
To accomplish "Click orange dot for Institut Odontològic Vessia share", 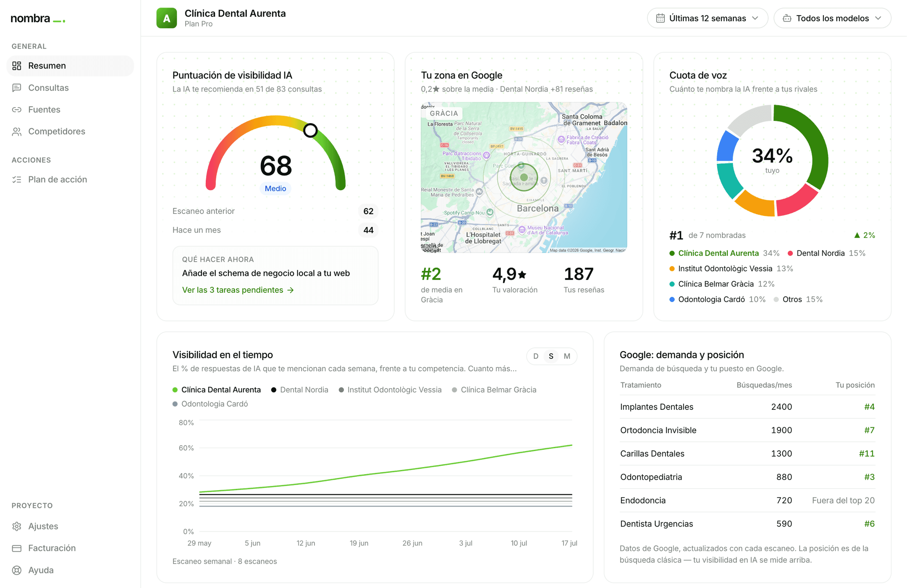I will pos(672,269).
